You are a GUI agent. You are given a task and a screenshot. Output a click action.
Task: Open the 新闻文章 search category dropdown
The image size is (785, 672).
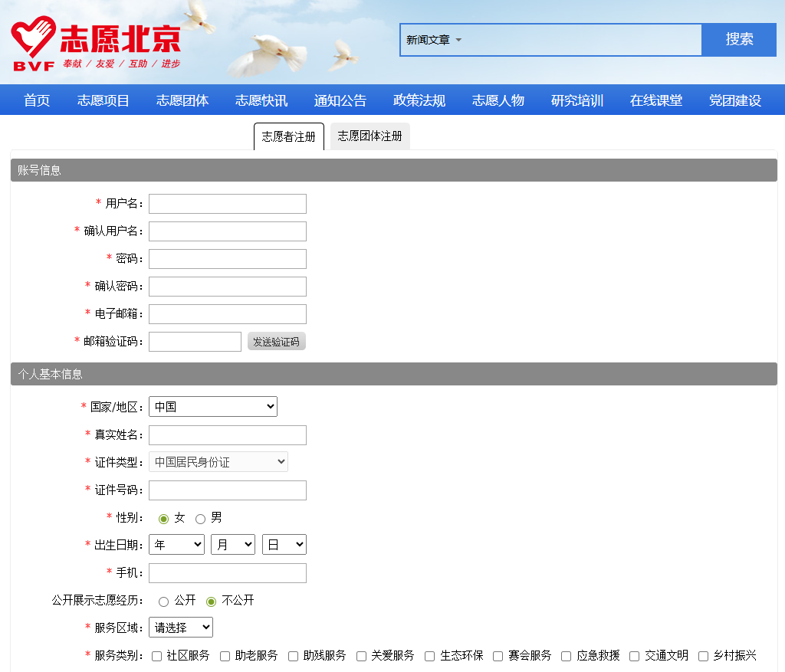434,40
